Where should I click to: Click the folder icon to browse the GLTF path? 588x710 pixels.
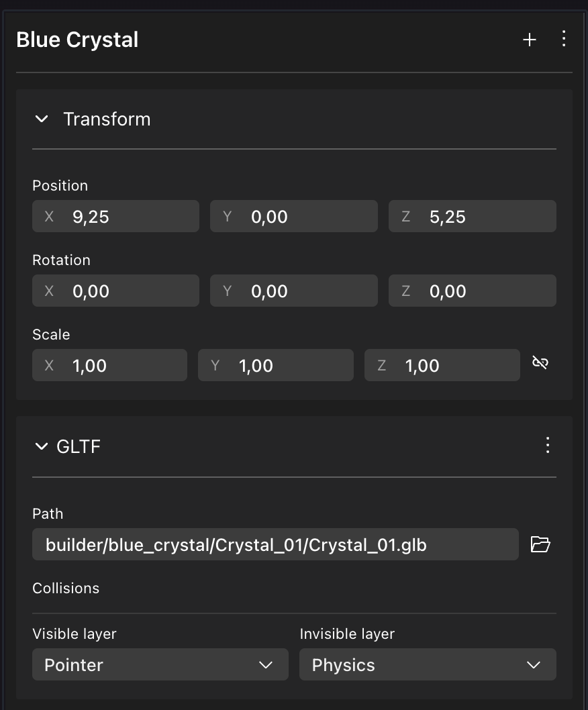(540, 544)
